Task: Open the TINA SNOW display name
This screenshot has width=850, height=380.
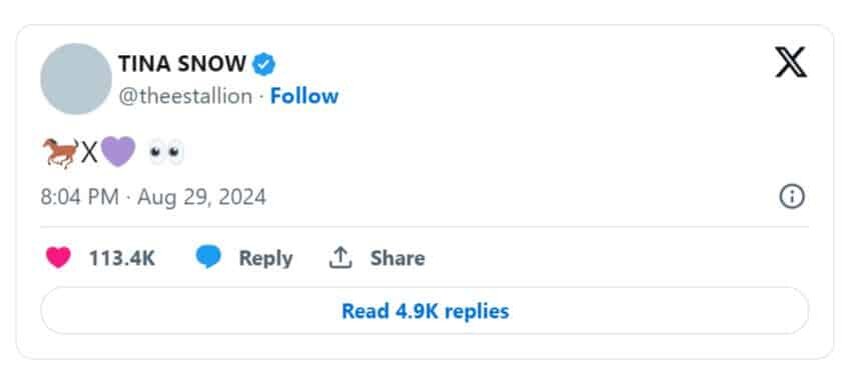Action: pos(182,65)
